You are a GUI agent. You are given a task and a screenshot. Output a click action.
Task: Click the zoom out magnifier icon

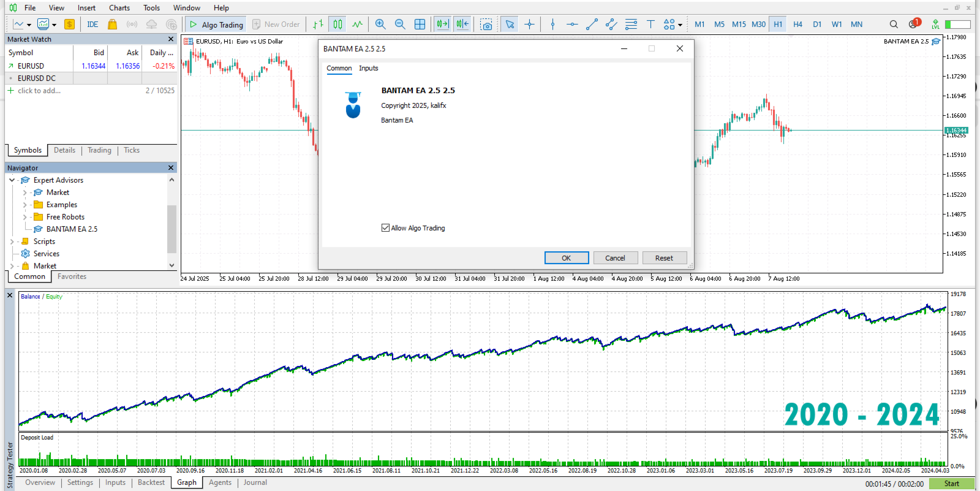(x=400, y=25)
